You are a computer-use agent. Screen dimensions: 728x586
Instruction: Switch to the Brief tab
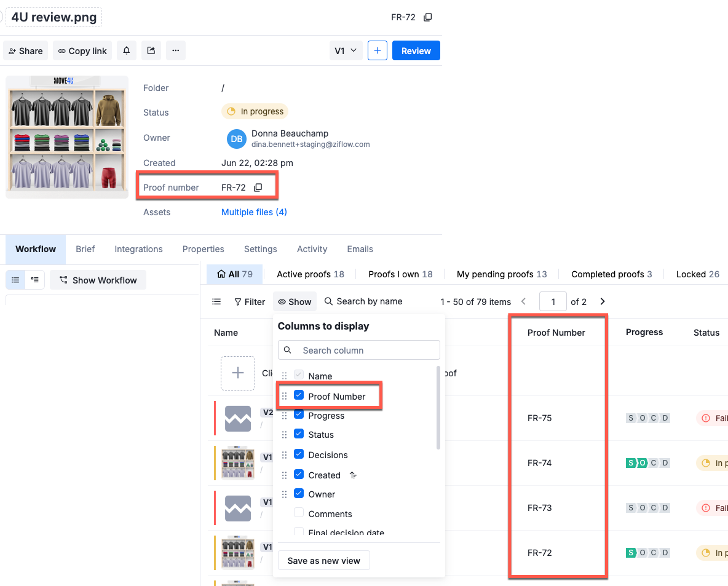[x=85, y=250]
